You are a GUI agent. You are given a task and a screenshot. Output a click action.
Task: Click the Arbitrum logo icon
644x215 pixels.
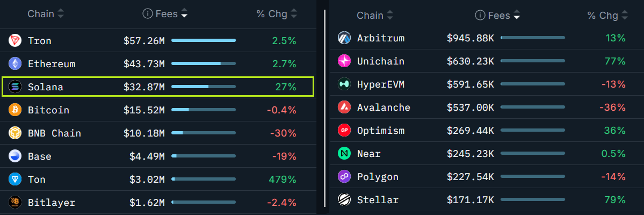point(344,38)
